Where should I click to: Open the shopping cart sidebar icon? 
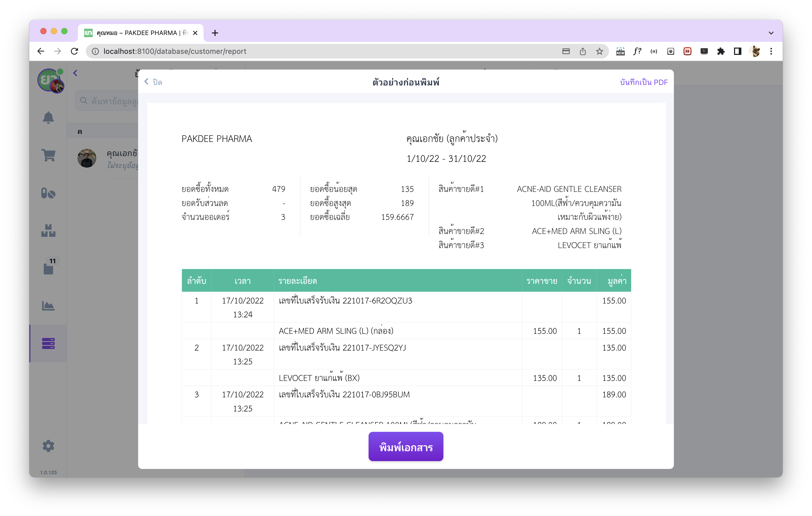point(48,155)
